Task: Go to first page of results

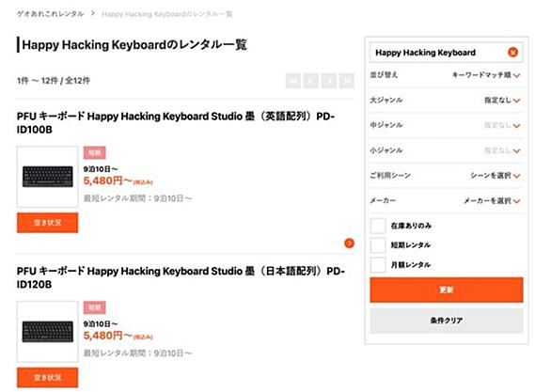Action: click(293, 81)
